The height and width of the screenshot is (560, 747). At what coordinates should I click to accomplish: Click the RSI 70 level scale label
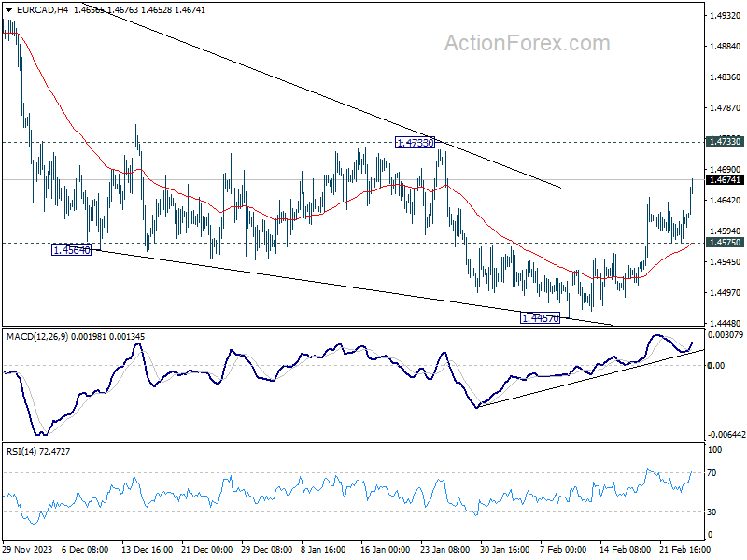click(712, 473)
